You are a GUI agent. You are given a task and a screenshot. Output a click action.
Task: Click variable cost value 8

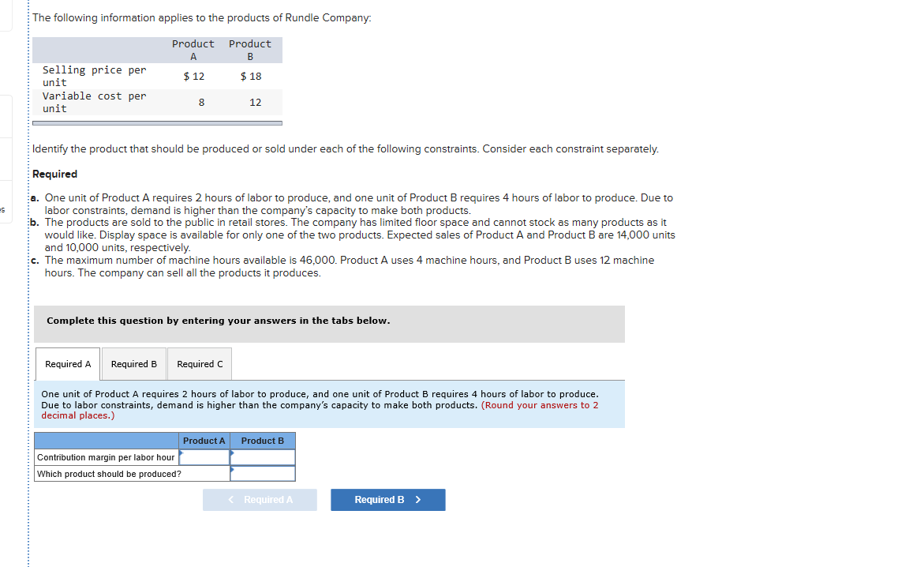[x=201, y=102]
